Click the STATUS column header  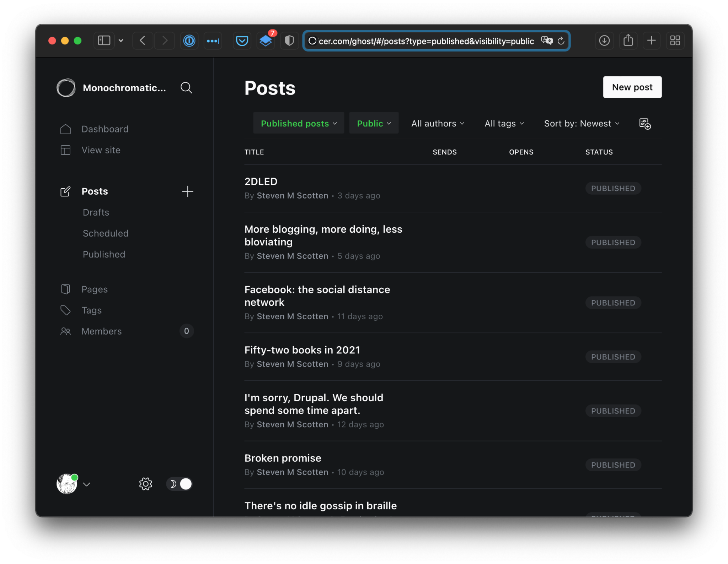click(599, 152)
